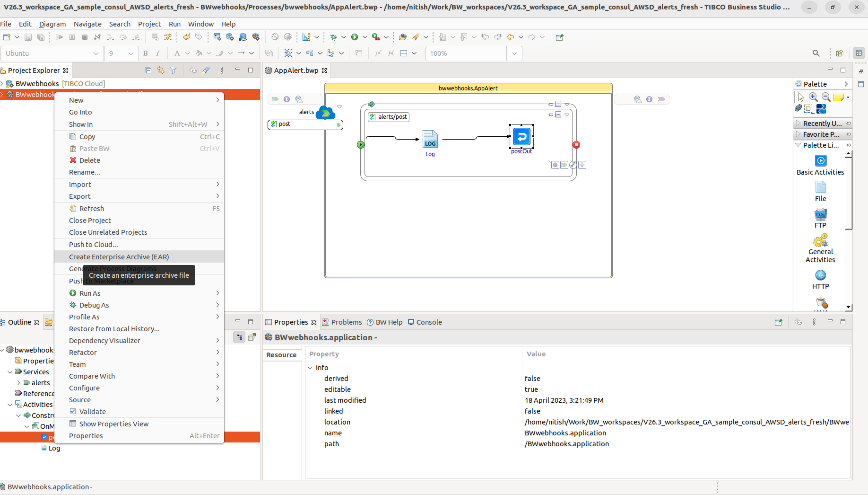Open the Diagram menu
The width and height of the screenshot is (868, 495).
point(52,24)
